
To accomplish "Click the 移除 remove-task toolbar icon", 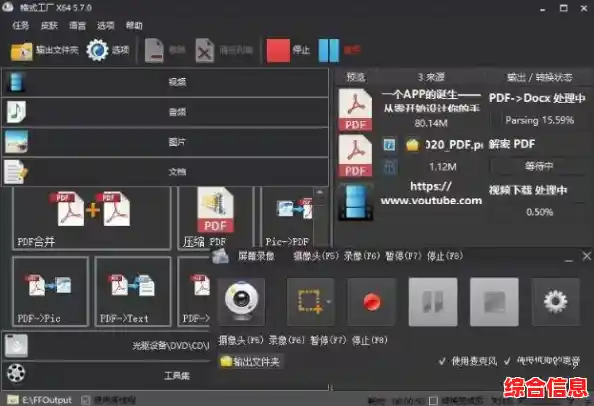I will click(154, 50).
